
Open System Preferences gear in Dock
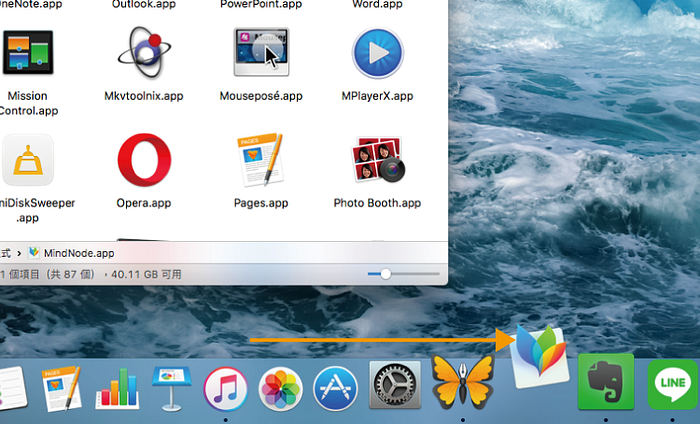pos(395,385)
